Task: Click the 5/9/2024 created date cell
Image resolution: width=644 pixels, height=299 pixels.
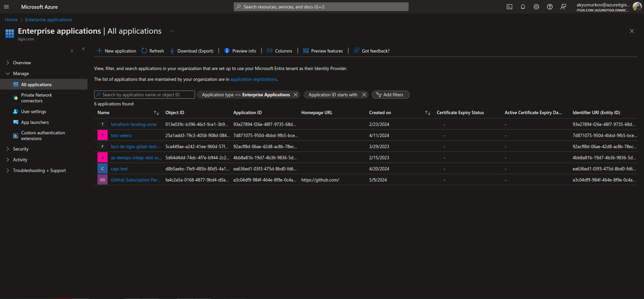Action: [378, 180]
